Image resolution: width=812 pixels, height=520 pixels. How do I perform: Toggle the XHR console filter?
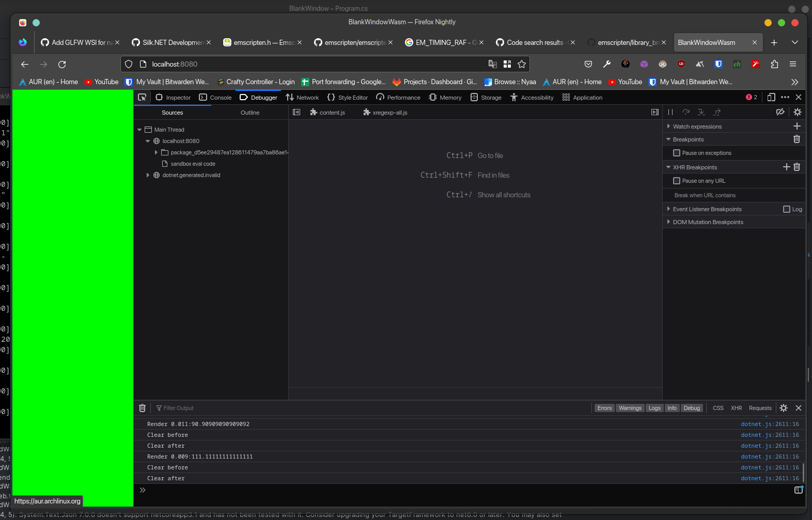[736, 408]
